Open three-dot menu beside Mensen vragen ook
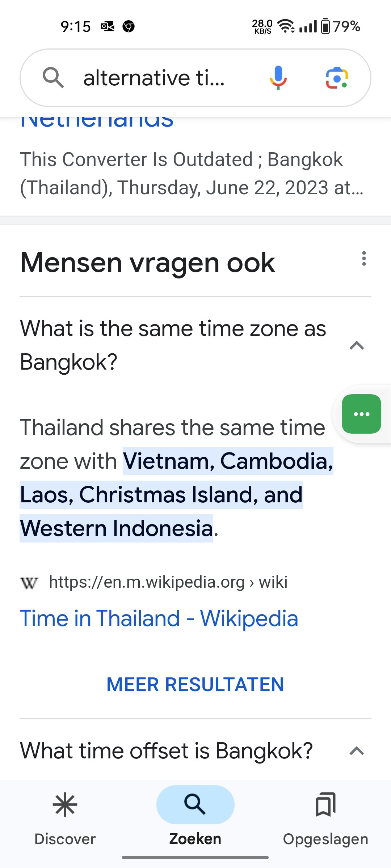391x868 pixels. 364,259
